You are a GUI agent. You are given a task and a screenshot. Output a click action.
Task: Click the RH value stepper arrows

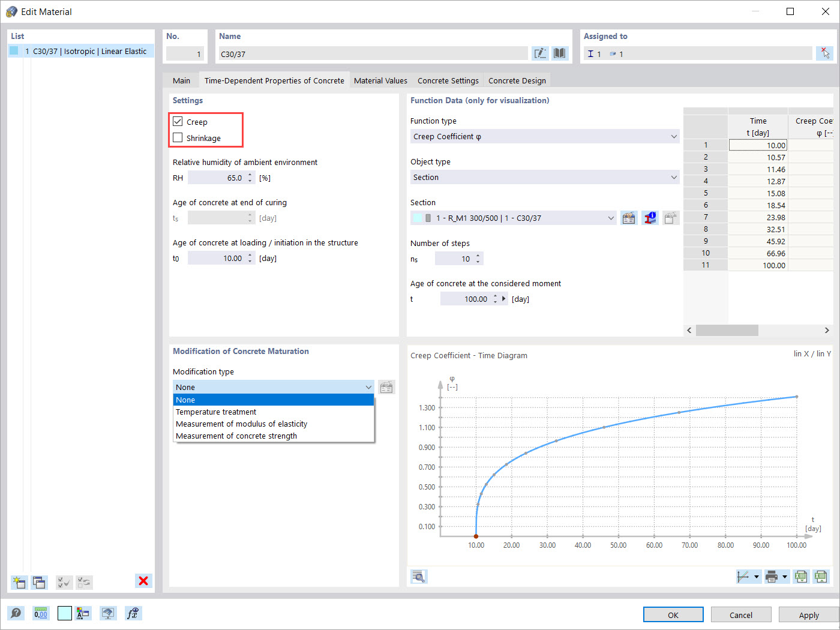[x=250, y=178]
